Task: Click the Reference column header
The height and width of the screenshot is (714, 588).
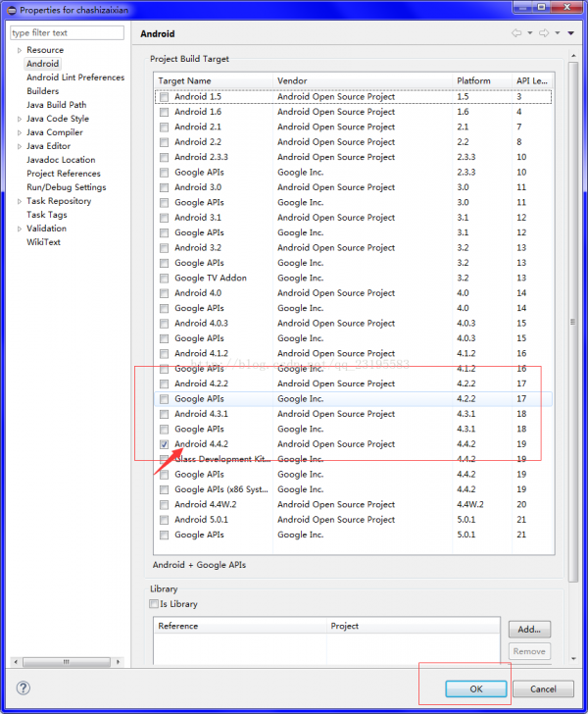Action: [x=240, y=626]
